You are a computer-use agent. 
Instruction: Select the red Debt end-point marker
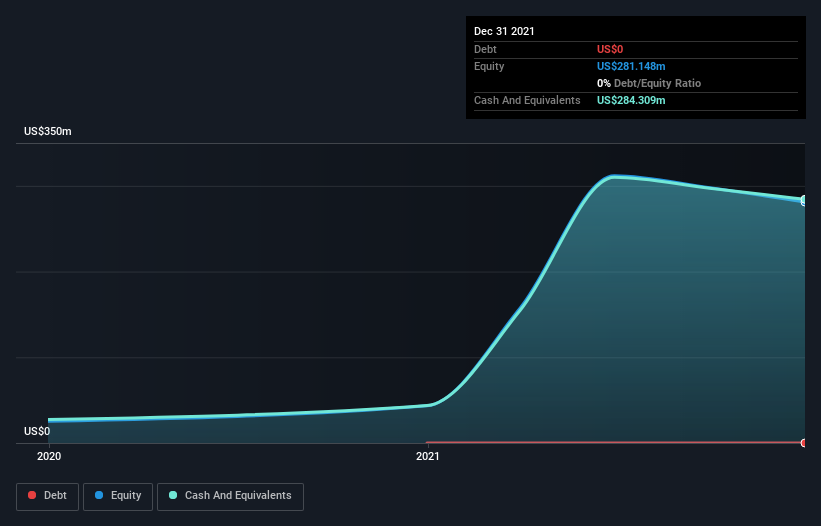click(804, 443)
